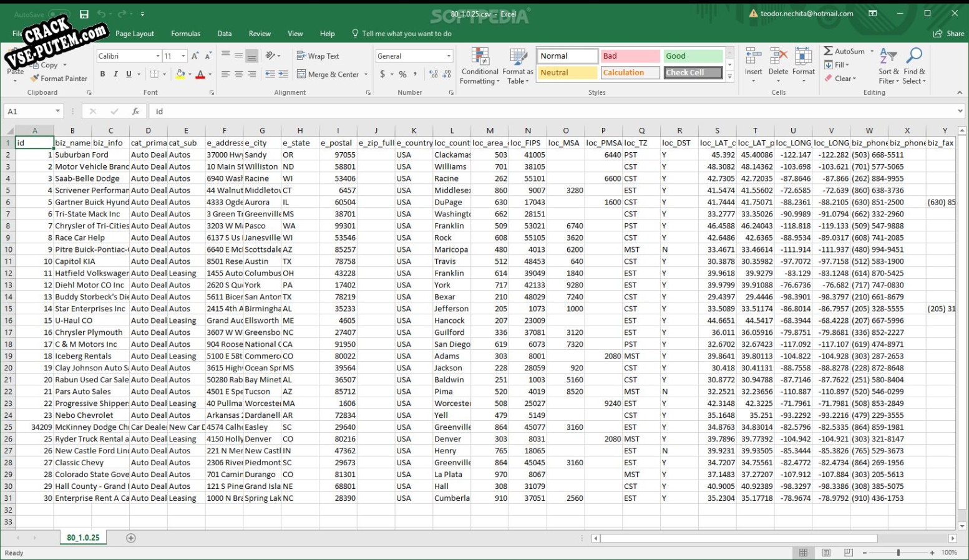
Task: Add a new sheet with the plus icon
Action: pyautogui.click(x=131, y=538)
